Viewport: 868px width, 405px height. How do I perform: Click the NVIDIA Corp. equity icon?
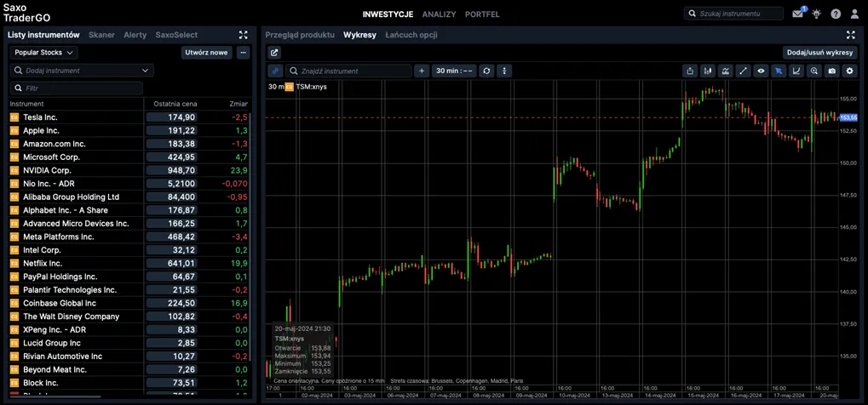coord(14,170)
